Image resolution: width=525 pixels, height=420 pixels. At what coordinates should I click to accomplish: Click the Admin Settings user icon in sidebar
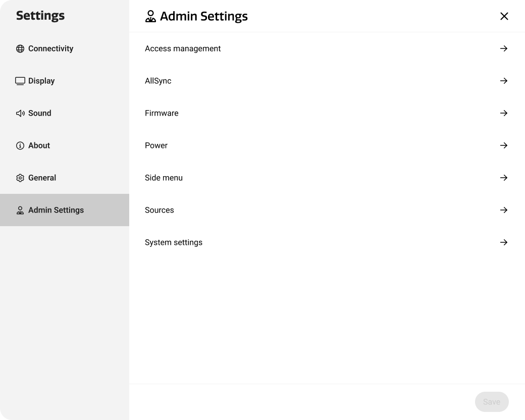click(x=20, y=210)
